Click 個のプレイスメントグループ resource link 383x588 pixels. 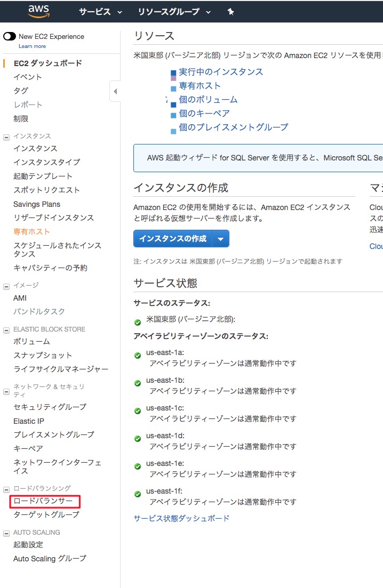tap(233, 127)
